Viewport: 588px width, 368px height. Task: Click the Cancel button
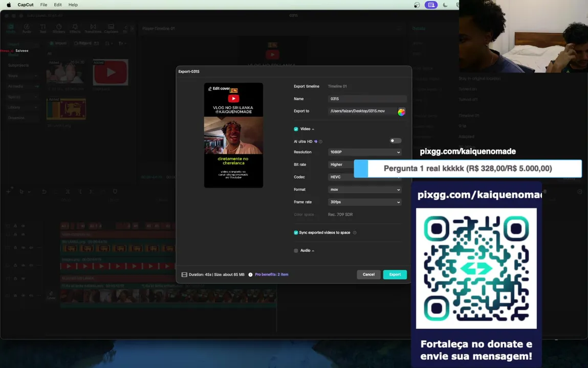(x=368, y=274)
